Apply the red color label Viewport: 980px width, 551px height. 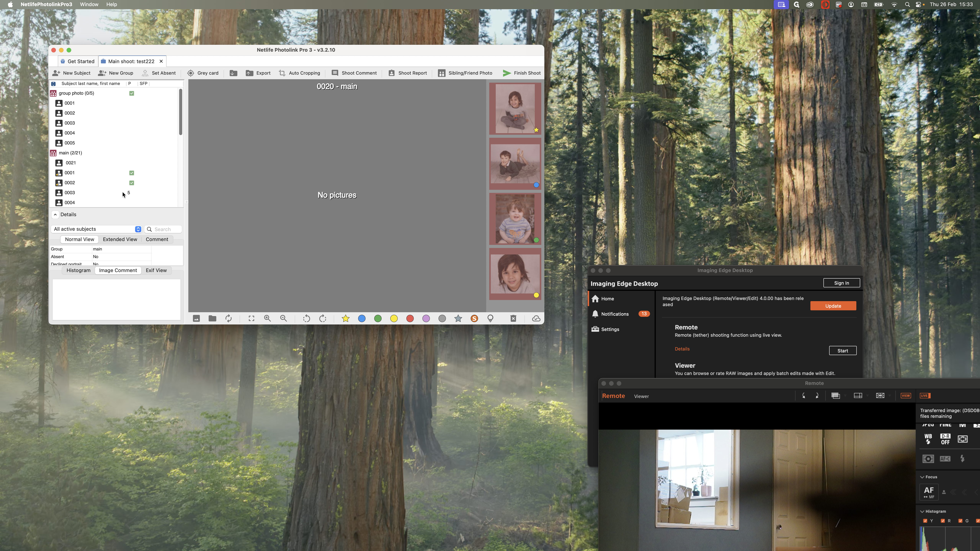pyautogui.click(x=410, y=319)
